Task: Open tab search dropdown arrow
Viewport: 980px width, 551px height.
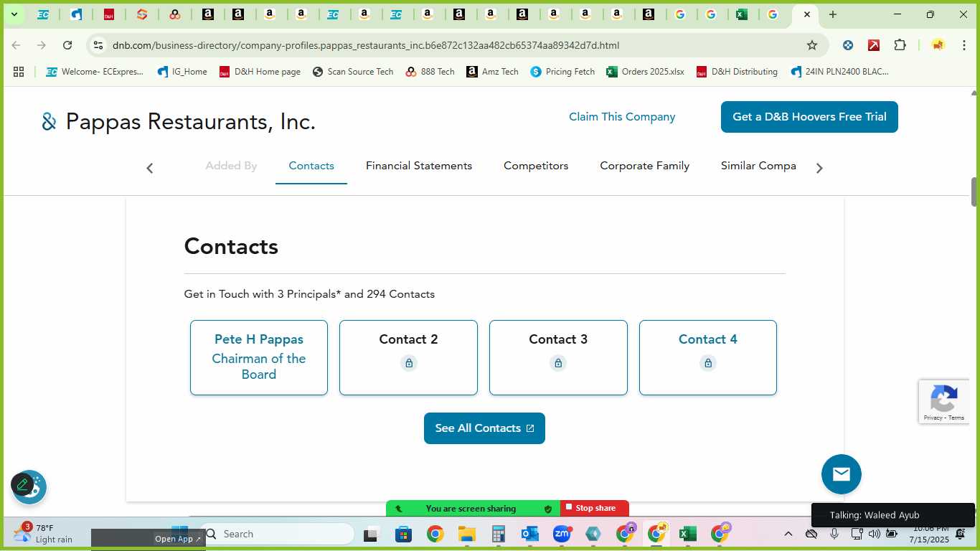Action: click(x=14, y=14)
